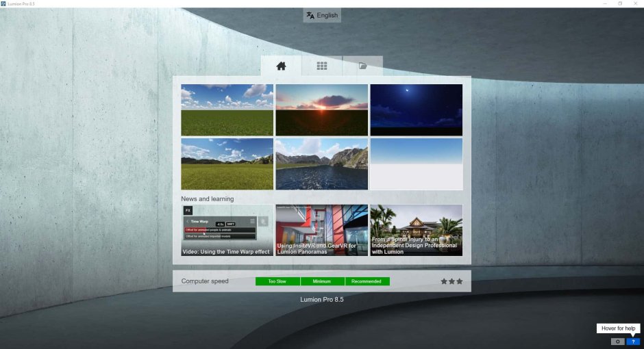Open the Spinal Injury design professional article

click(416, 230)
